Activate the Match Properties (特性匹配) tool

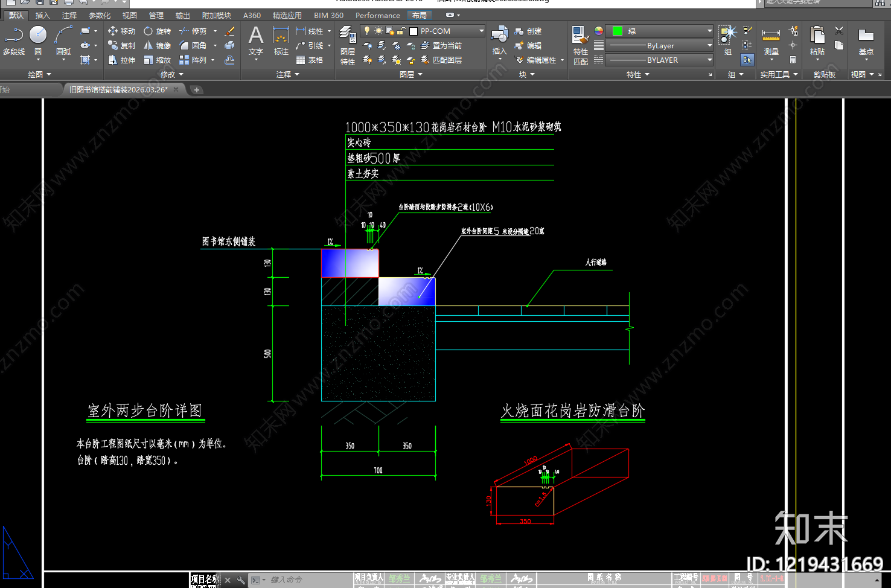click(580, 45)
